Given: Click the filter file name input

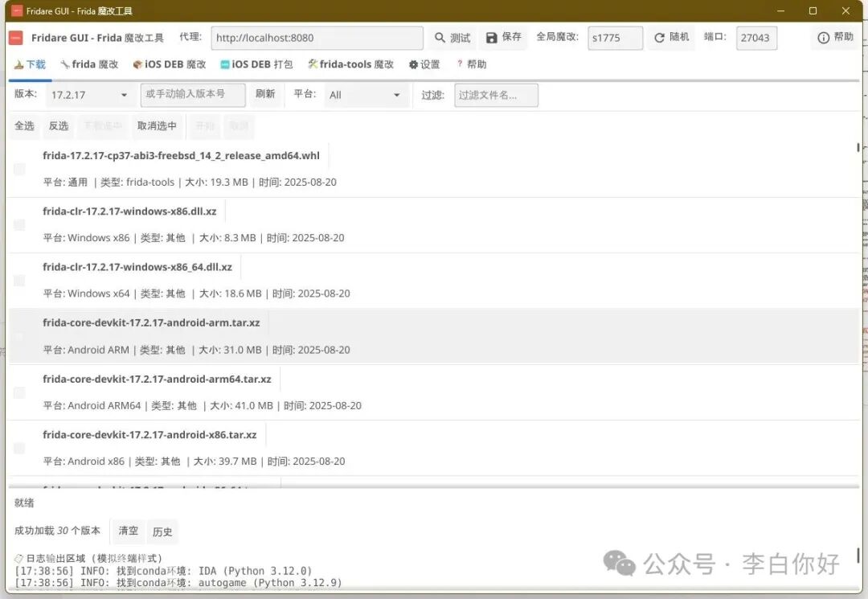Looking at the screenshot, I should tap(496, 95).
